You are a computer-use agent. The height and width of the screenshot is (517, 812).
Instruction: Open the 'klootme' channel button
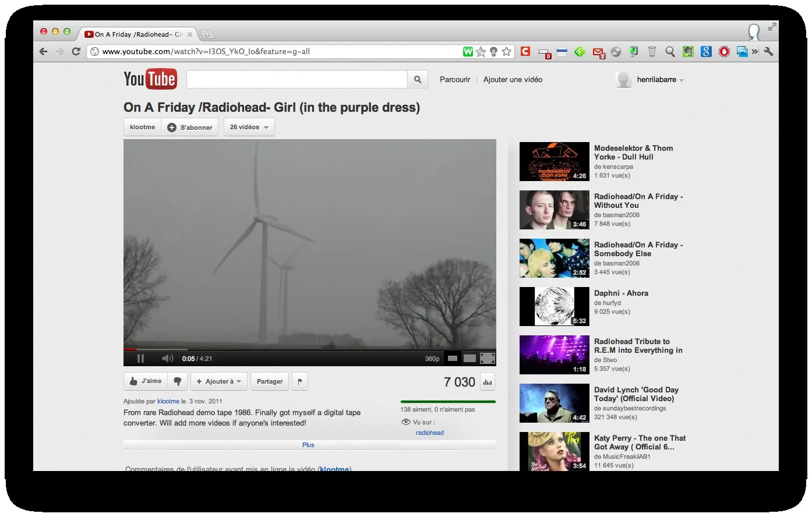click(x=143, y=127)
